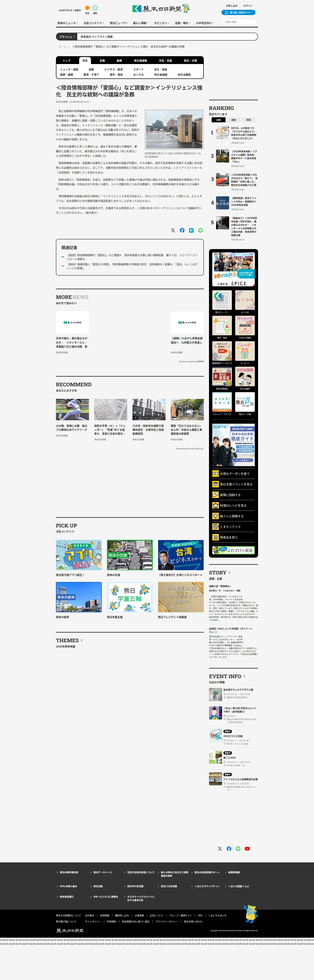Click the cooking pot icon beside 料理のレシピを見る
Image resolution: width=314 pixels, height=980 pixels.
coord(215,506)
